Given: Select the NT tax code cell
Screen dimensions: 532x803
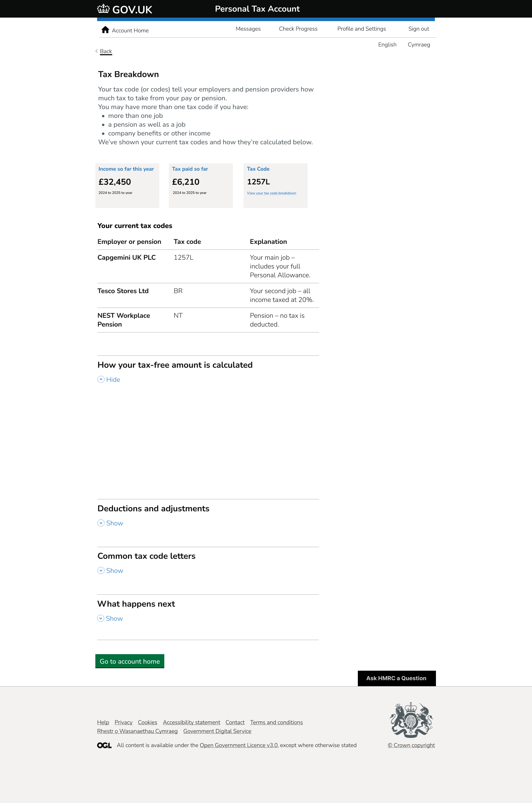Looking at the screenshot, I should 178,316.
